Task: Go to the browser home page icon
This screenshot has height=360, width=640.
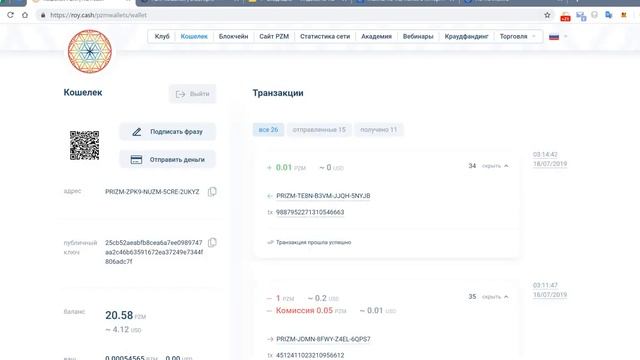Action: click(25, 15)
